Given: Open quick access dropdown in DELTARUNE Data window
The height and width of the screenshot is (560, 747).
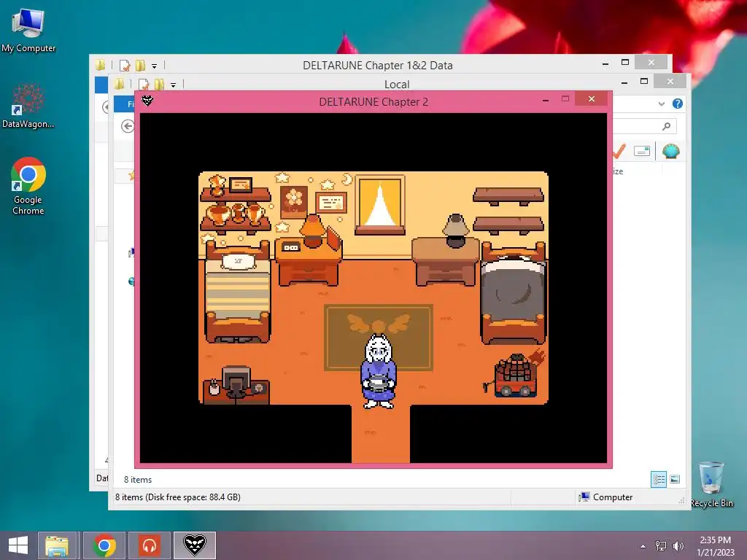Looking at the screenshot, I should 155,66.
